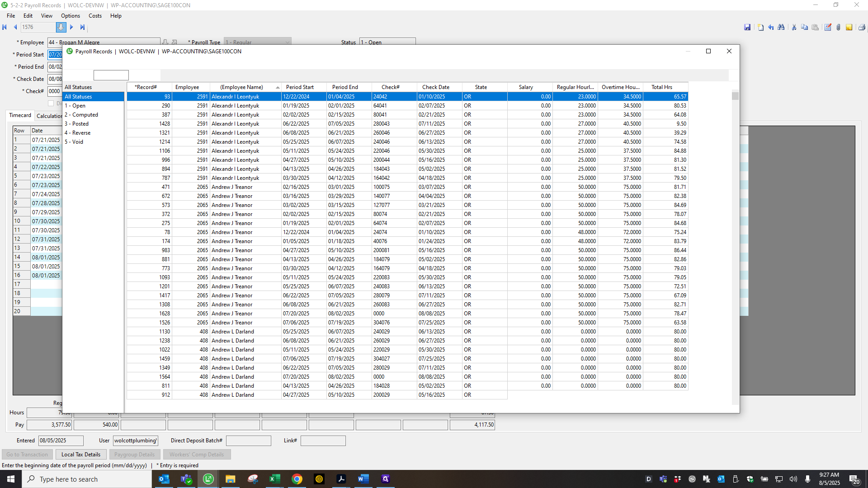868x488 pixels.
Task: Open the employee lookup arrow next to Employee field
Action: click(165, 42)
